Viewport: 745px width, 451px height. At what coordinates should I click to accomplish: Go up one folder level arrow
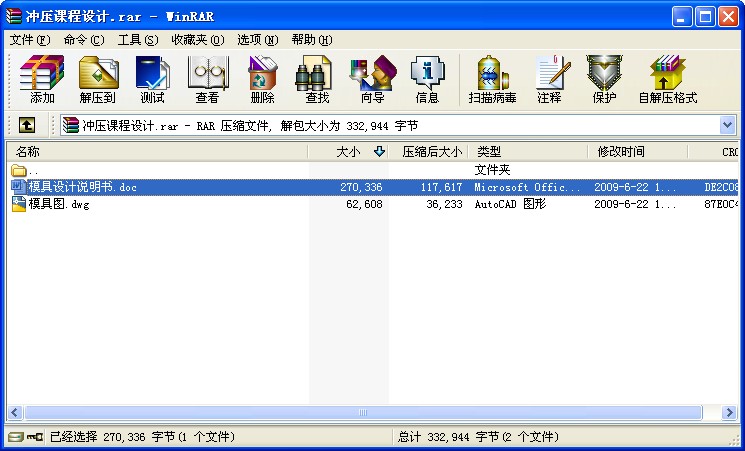[x=27, y=125]
